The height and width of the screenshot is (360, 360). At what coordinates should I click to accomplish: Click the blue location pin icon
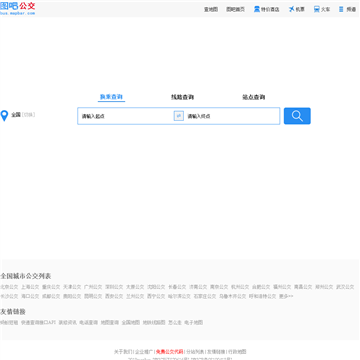[4, 116]
